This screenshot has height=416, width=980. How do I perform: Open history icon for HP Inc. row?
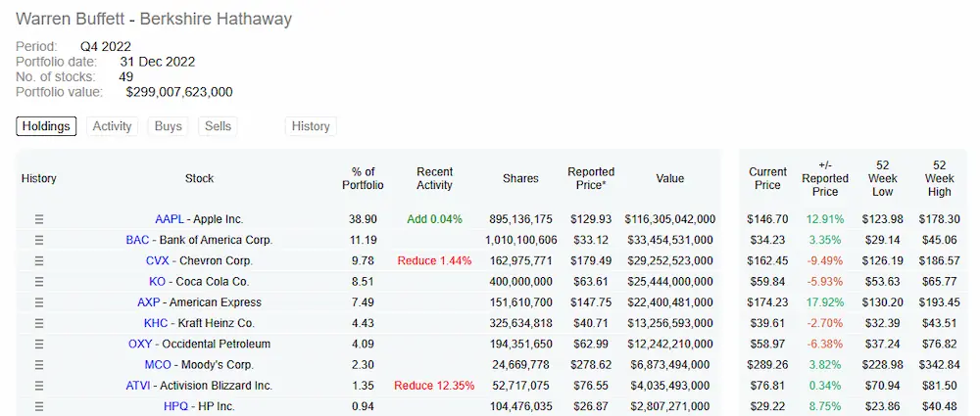[x=39, y=406]
